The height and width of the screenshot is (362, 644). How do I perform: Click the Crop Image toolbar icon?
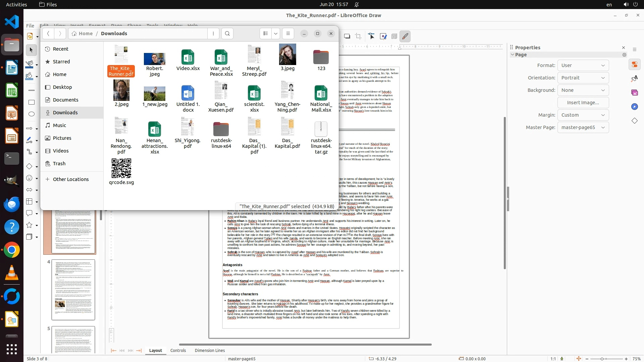pyautogui.click(x=358, y=36)
